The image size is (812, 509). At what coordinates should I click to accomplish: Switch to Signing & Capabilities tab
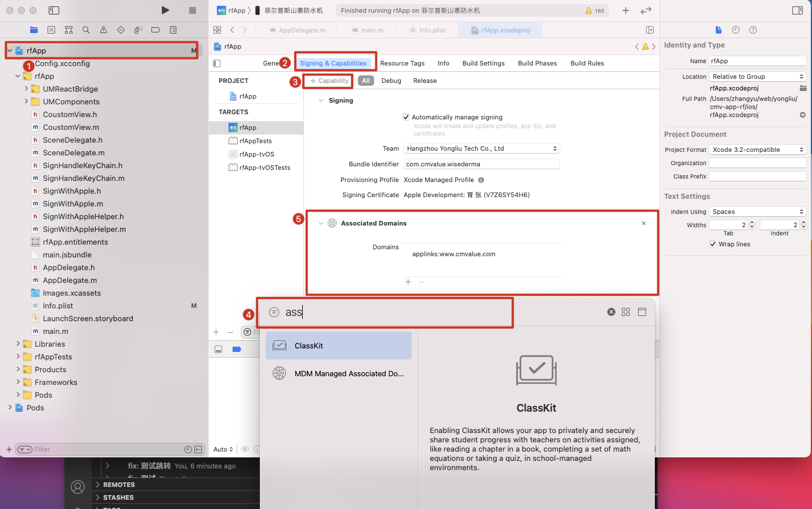pos(333,63)
